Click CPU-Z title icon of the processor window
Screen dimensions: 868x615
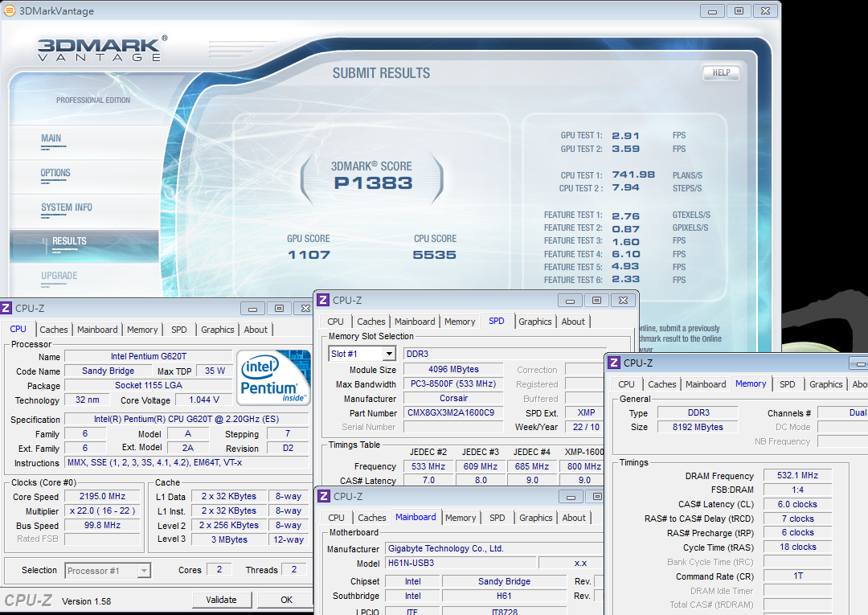[6, 308]
